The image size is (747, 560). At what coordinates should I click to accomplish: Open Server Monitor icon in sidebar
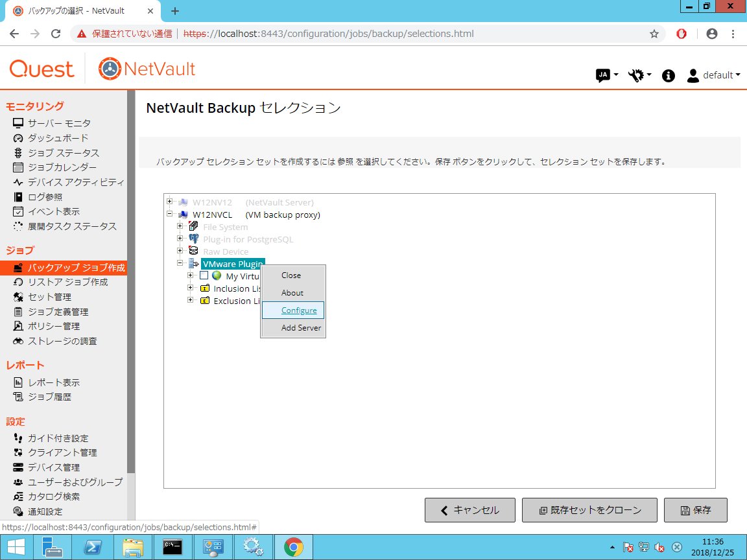pyautogui.click(x=18, y=123)
